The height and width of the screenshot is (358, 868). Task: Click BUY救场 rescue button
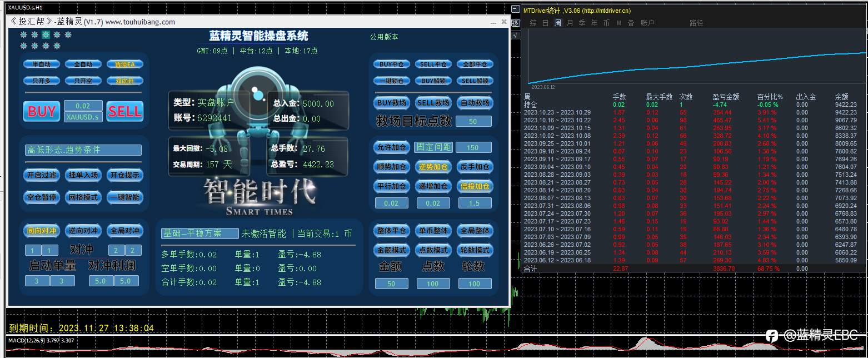point(392,103)
